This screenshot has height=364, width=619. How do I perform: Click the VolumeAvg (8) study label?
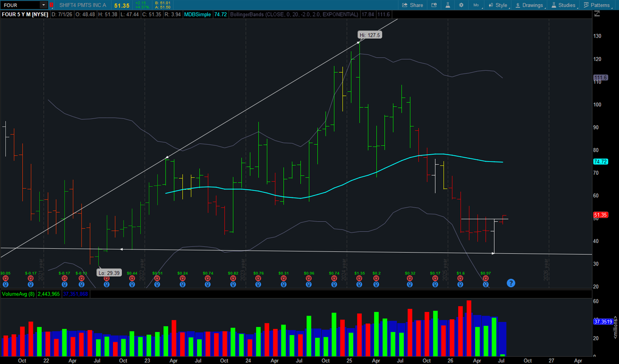[18, 294]
